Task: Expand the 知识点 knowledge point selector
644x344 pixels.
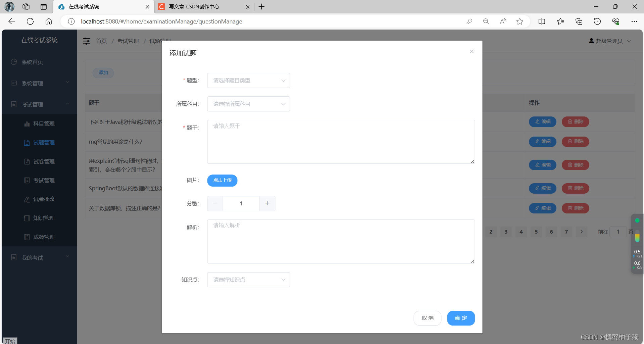Action: click(248, 280)
